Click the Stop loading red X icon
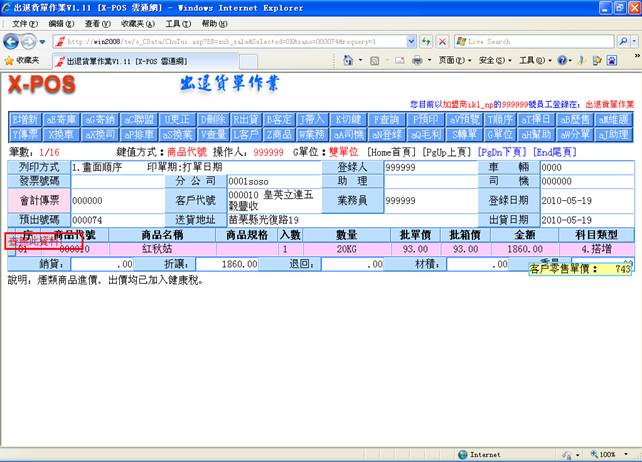Viewport: 642px width, 462px height. pos(441,42)
